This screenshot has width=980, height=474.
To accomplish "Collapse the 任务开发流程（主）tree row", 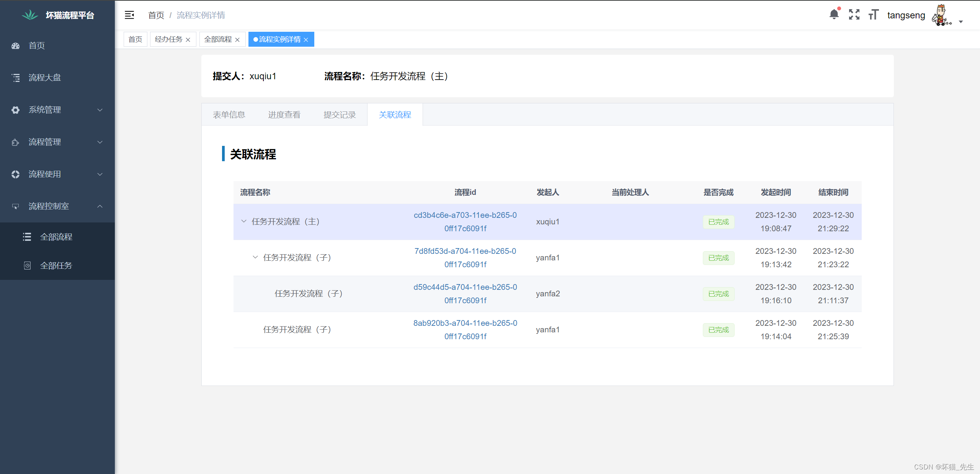I will [x=244, y=221].
